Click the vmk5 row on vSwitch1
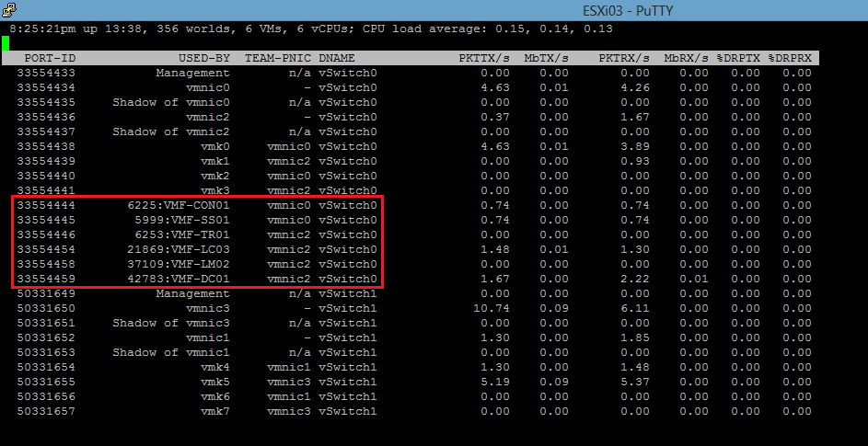Image resolution: width=868 pixels, height=446 pixels. (214, 382)
